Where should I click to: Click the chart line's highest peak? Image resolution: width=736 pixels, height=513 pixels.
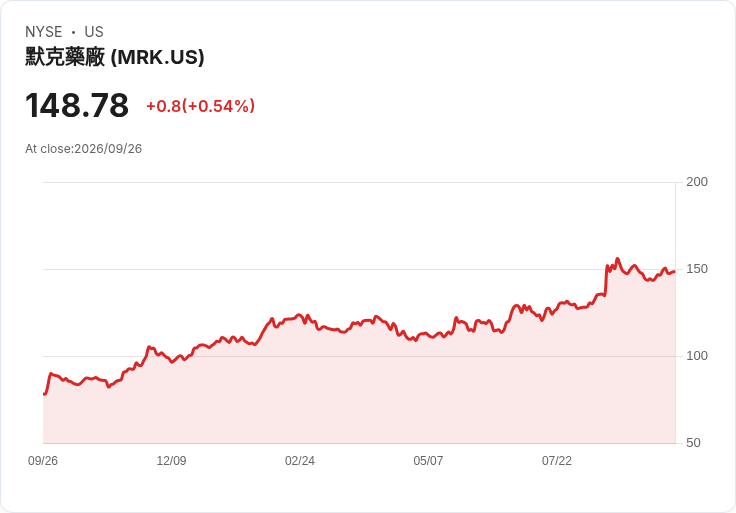pyautogui.click(x=618, y=259)
